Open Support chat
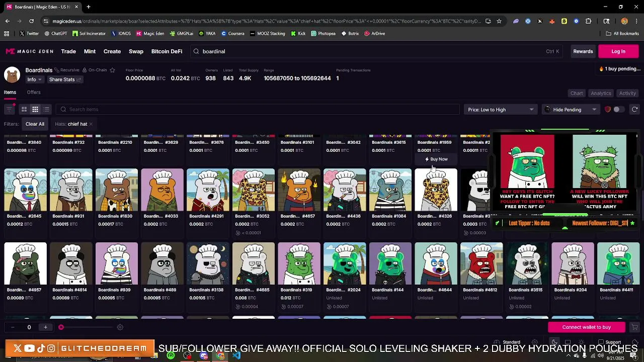 click(609, 342)
